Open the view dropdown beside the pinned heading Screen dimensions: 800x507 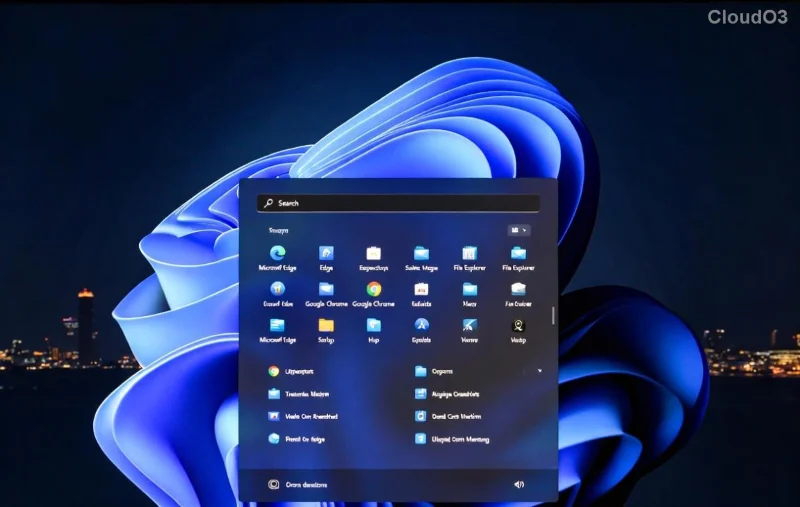coord(518,231)
